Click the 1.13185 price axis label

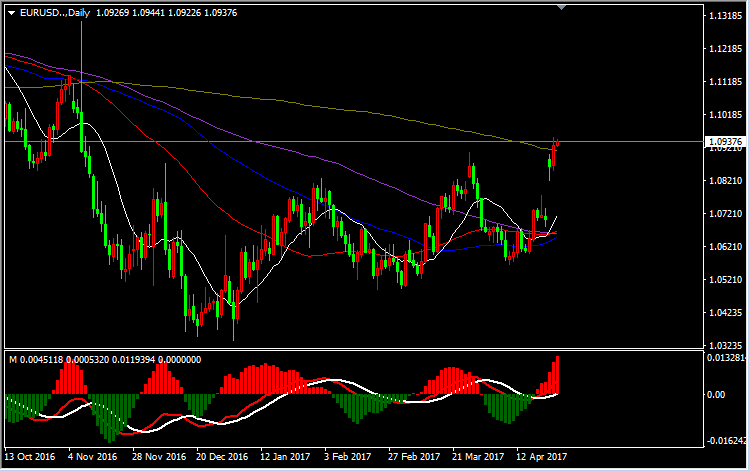(726, 16)
